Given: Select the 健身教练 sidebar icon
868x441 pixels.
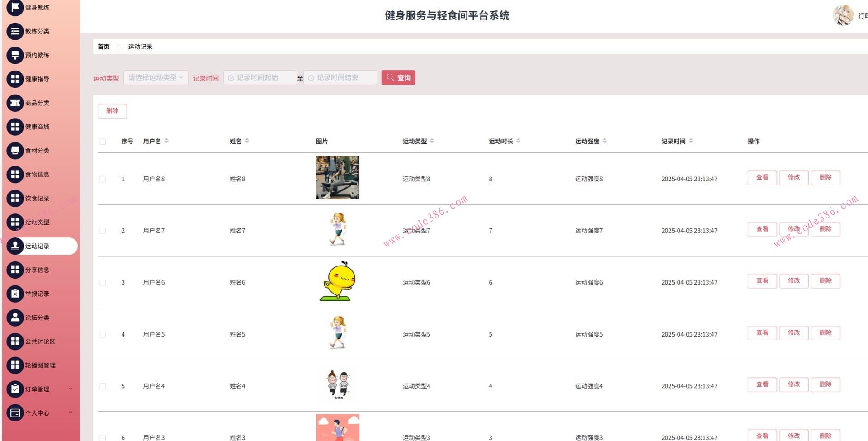Looking at the screenshot, I should tap(15, 7).
